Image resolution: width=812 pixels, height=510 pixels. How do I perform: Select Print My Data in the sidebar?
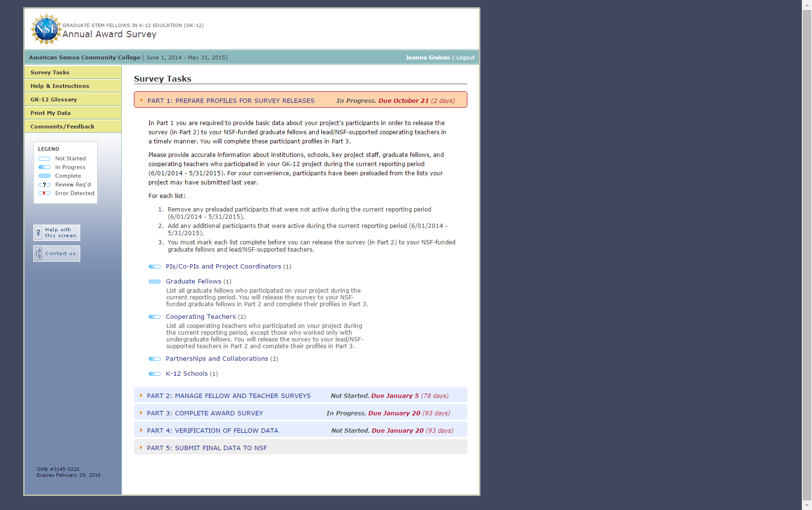point(73,113)
